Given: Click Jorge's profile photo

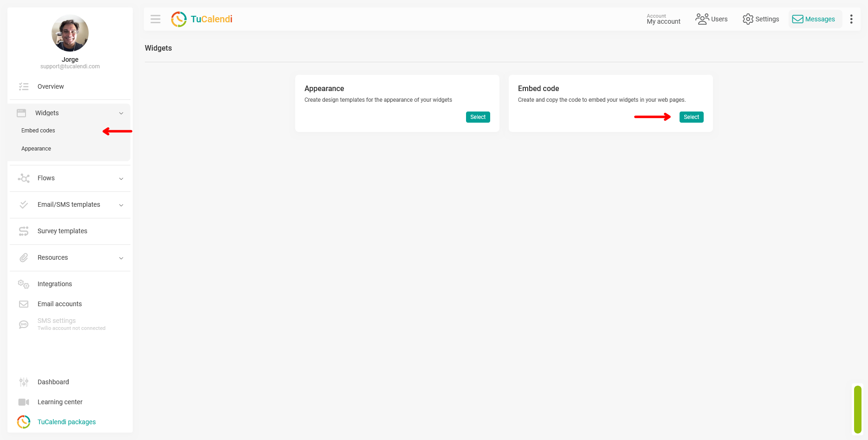Looking at the screenshot, I should 70,33.
